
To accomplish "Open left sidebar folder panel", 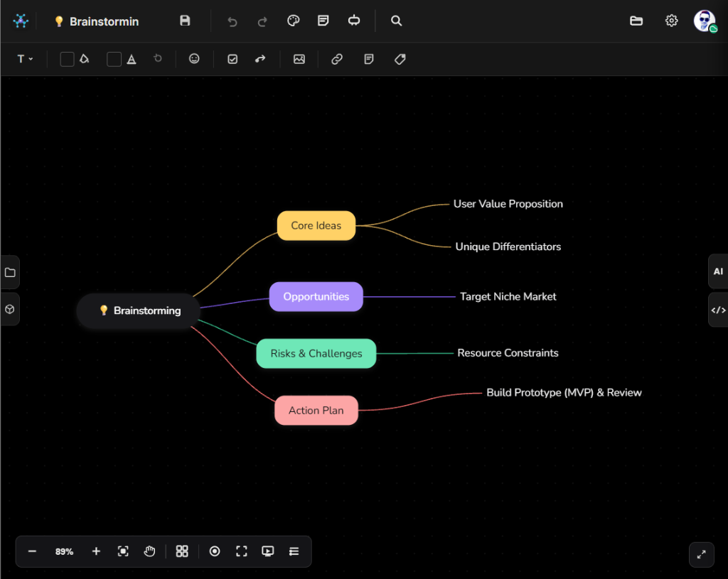I will (10, 272).
